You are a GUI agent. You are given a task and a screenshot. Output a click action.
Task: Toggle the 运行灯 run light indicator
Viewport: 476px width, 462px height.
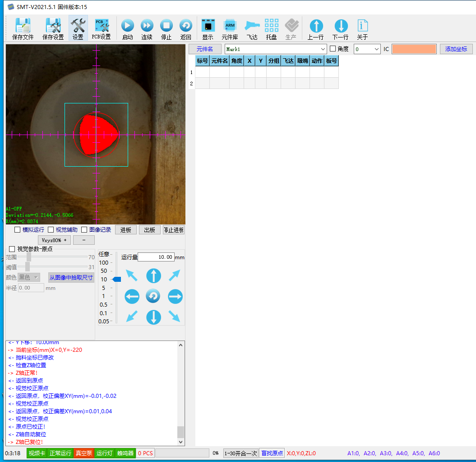104,453
